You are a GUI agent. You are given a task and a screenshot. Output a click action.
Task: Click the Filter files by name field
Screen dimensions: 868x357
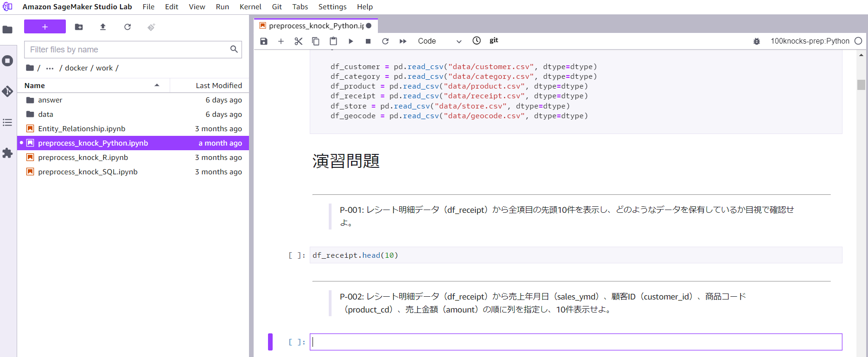click(x=128, y=50)
